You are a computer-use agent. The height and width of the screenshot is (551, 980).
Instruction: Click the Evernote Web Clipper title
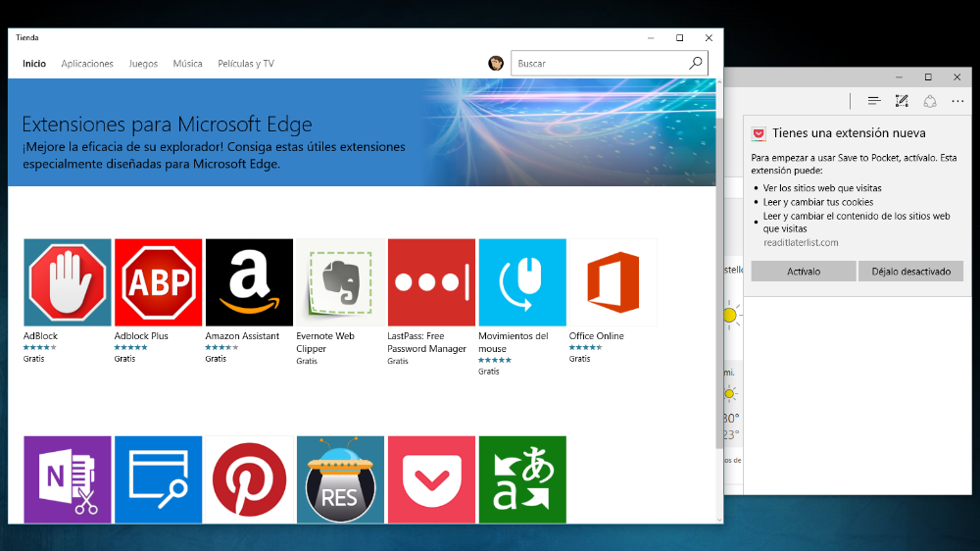(x=325, y=342)
